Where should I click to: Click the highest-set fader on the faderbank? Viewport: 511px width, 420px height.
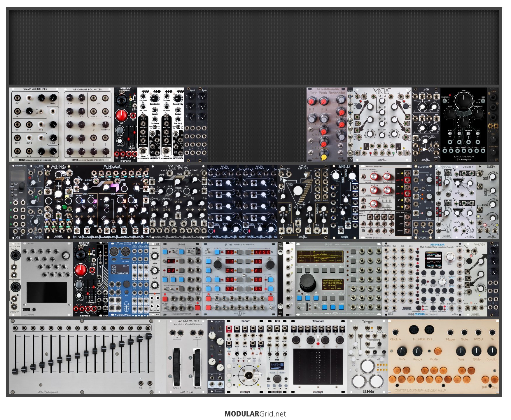coord(149,336)
